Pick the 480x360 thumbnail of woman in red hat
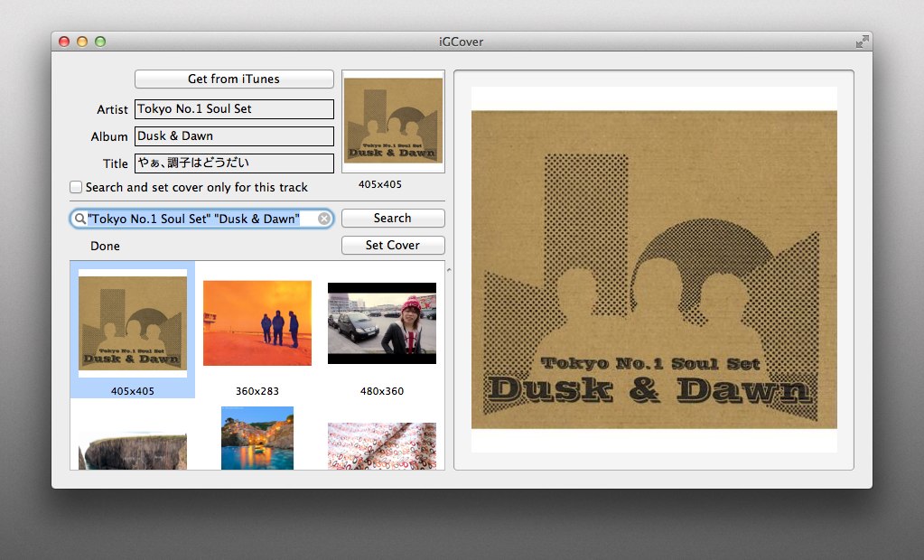The height and width of the screenshot is (560, 924). click(382, 323)
